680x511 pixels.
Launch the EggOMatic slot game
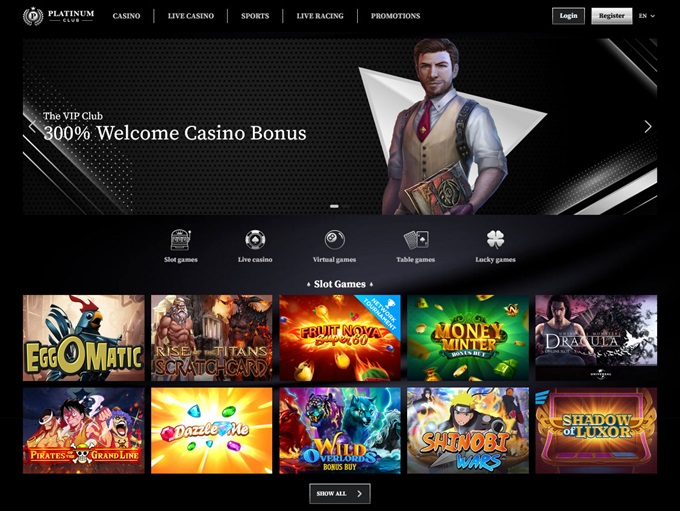click(x=84, y=338)
